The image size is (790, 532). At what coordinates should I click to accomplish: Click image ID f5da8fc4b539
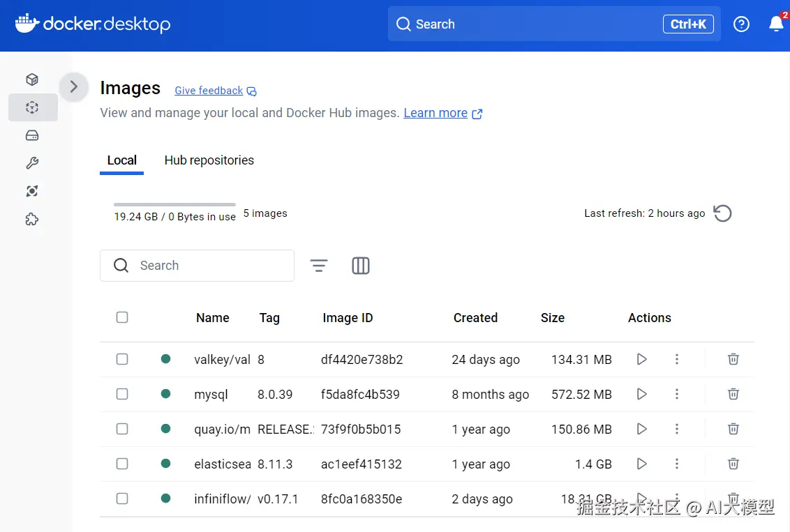(x=360, y=395)
